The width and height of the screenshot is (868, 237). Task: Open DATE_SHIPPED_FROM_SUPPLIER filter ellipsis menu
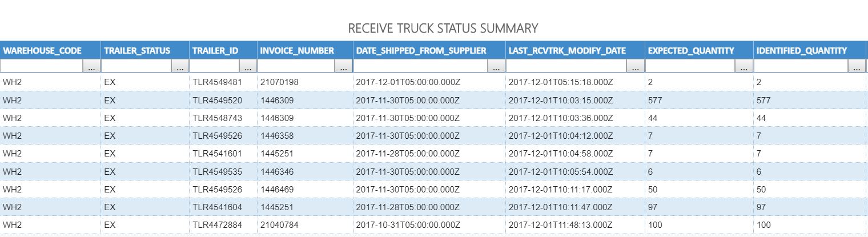(x=496, y=67)
